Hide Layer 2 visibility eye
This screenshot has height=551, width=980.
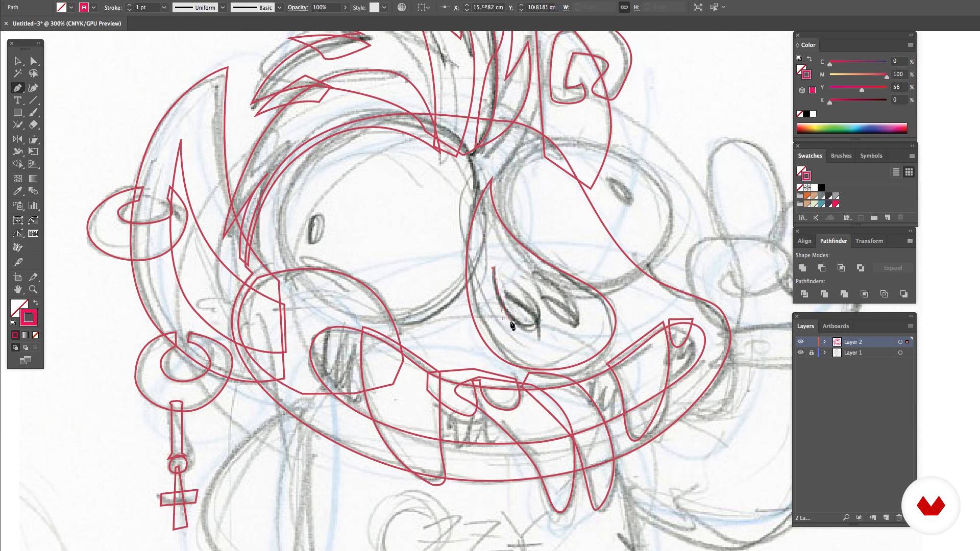800,342
